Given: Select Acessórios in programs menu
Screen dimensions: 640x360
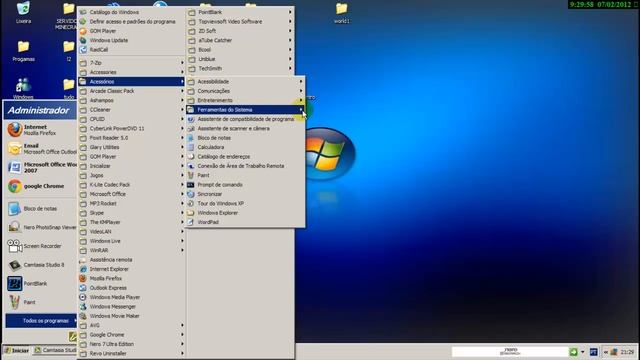Looking at the screenshot, I should pos(131,82).
